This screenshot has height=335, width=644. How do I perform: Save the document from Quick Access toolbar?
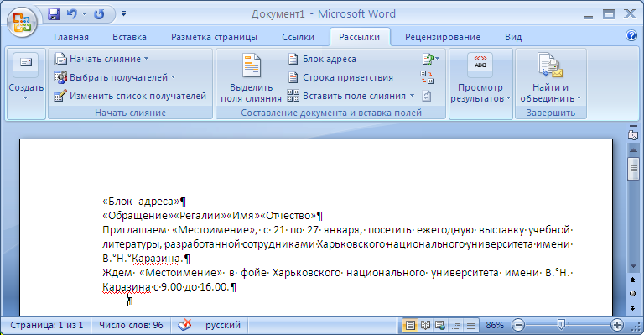[54, 14]
